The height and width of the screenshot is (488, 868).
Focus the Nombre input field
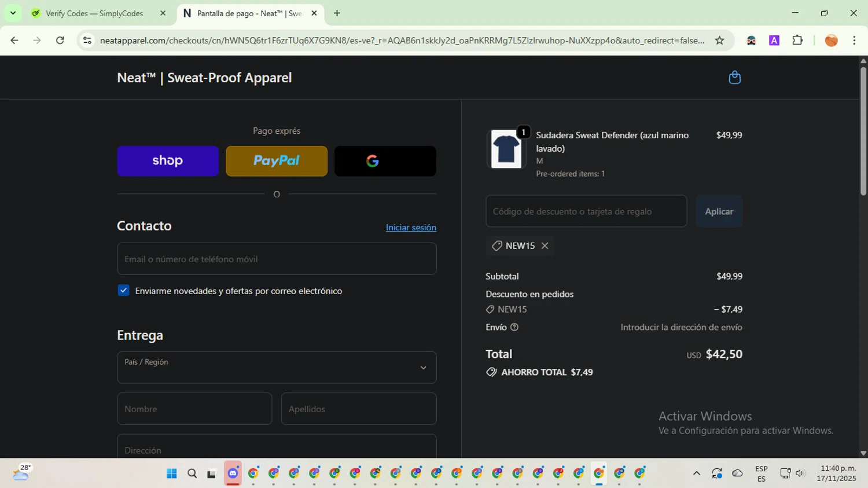[x=194, y=409]
